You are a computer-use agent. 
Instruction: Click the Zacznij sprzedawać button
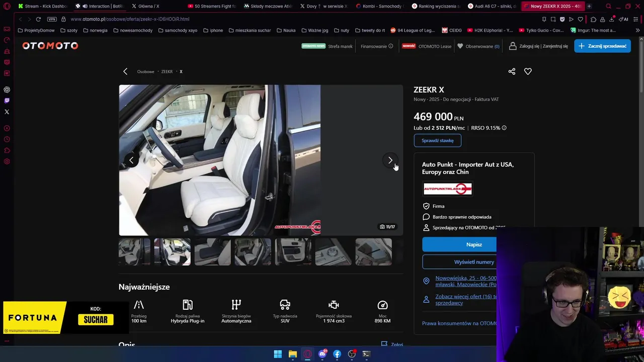pyautogui.click(x=602, y=46)
